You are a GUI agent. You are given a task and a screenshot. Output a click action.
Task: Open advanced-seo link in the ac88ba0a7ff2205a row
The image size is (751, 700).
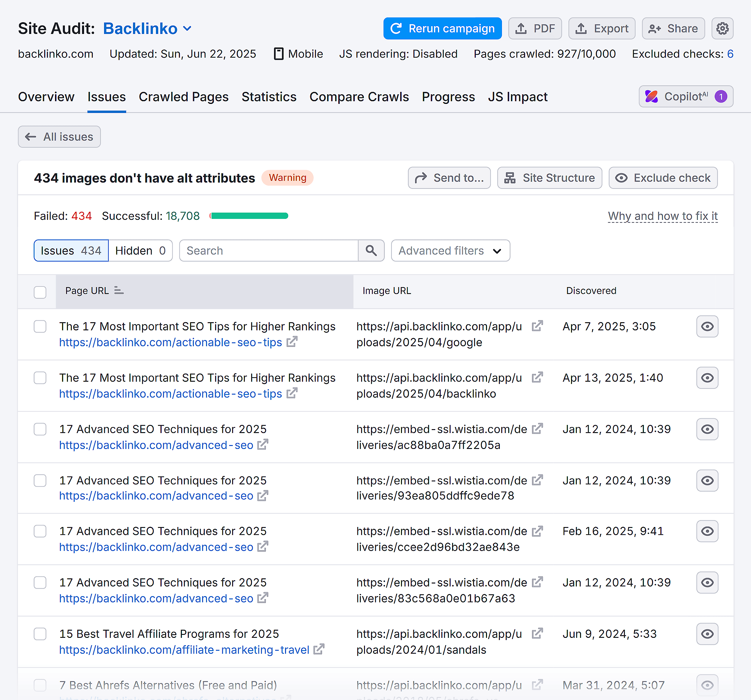156,445
